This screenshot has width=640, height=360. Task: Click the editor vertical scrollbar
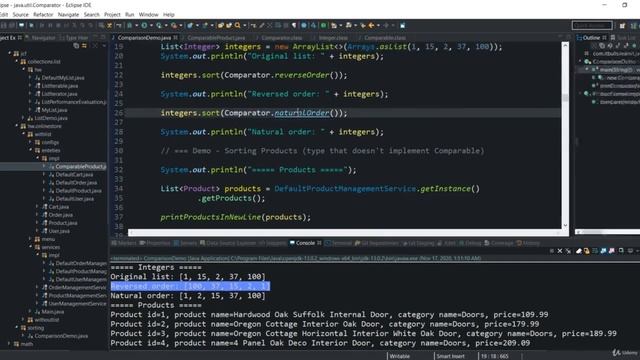click(x=565, y=135)
